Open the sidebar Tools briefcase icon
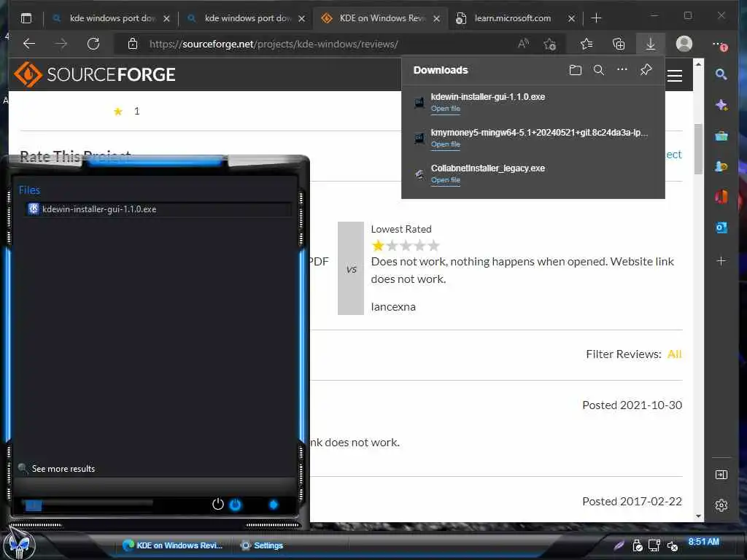This screenshot has width=747, height=560. [721, 136]
